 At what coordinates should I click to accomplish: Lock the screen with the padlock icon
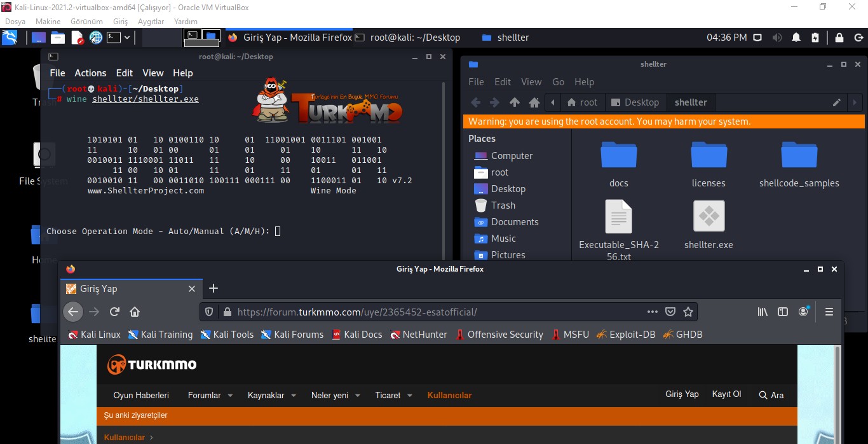[839, 38]
